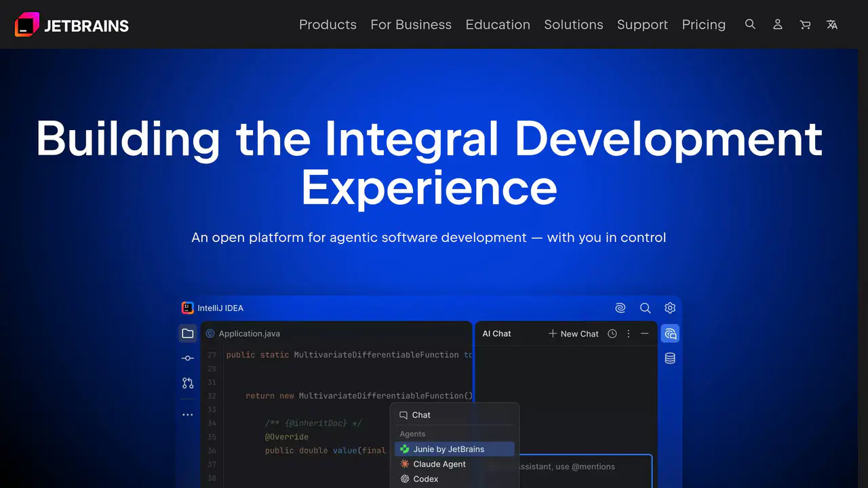The width and height of the screenshot is (868, 488).
Task: Click the JetBrains logo
Action: (71, 25)
